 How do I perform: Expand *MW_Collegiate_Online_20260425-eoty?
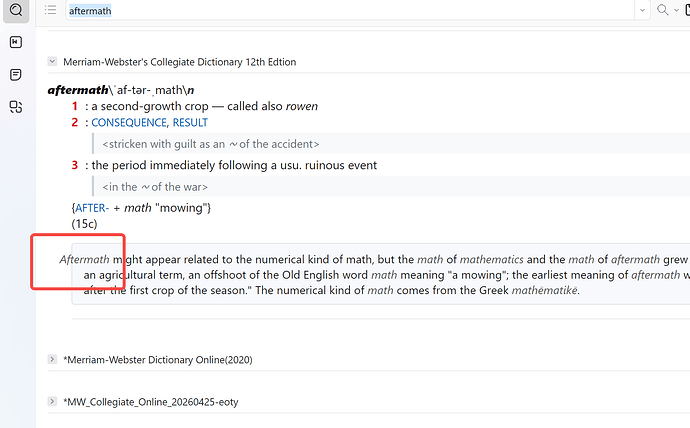coord(52,402)
